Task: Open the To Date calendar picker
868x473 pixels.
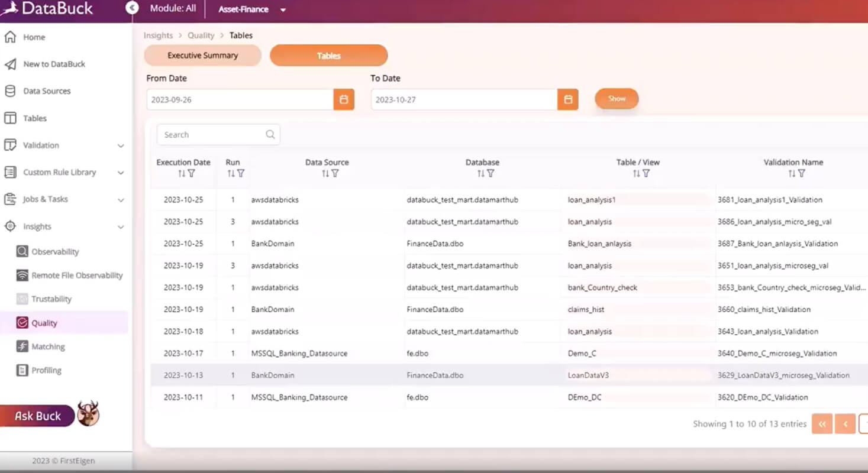Action: tap(568, 99)
